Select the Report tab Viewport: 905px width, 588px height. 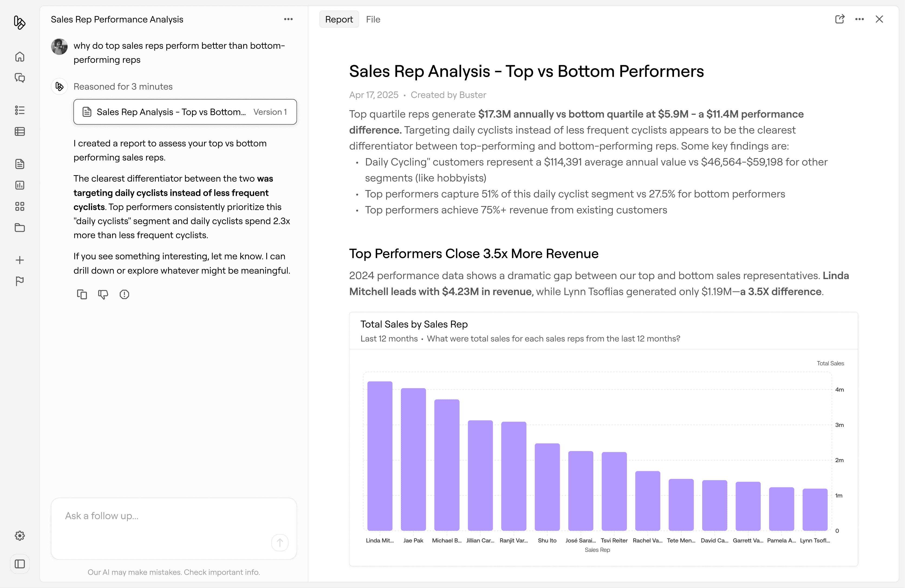[x=339, y=19]
